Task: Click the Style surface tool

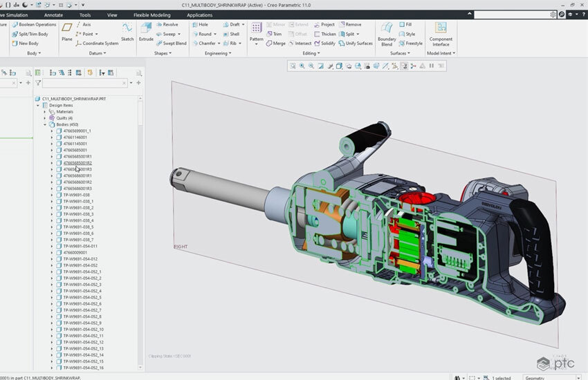Action: coord(407,34)
